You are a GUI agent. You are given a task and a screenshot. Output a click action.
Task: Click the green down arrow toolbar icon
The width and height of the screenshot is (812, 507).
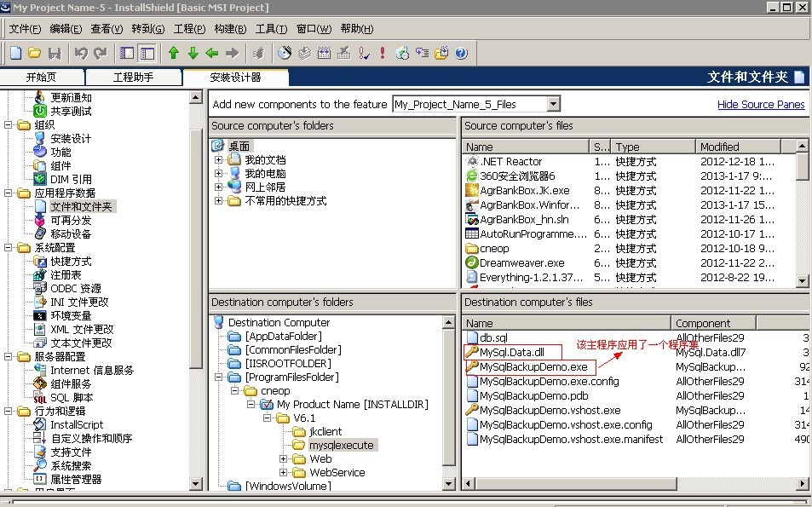click(193, 53)
